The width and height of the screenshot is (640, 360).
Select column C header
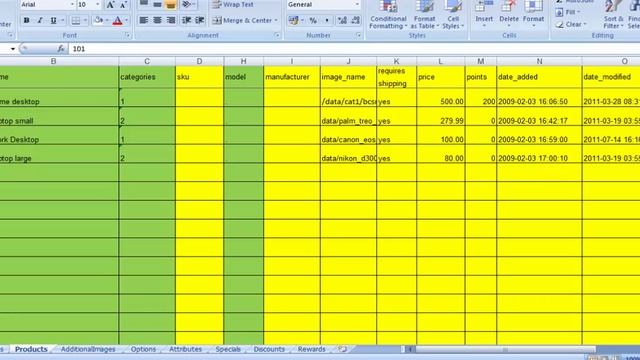click(x=147, y=61)
